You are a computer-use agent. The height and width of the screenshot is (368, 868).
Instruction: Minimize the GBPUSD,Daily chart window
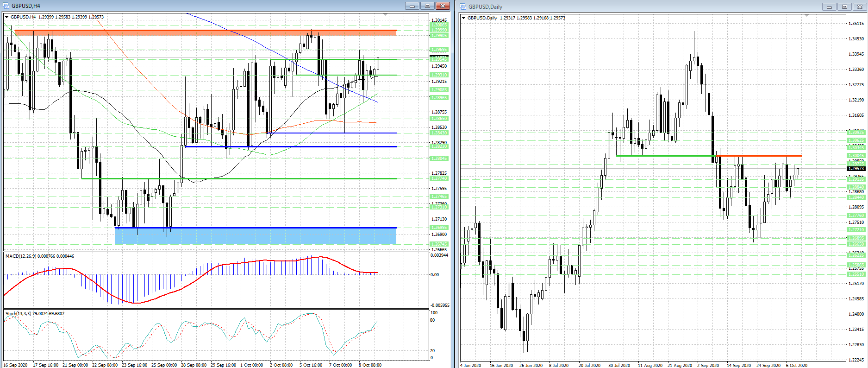point(829,7)
